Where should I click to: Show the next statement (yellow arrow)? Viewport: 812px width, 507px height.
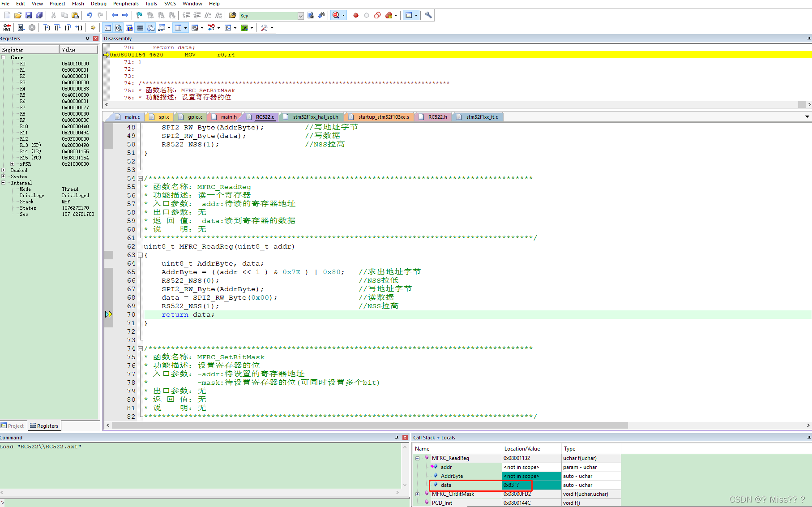(93, 28)
